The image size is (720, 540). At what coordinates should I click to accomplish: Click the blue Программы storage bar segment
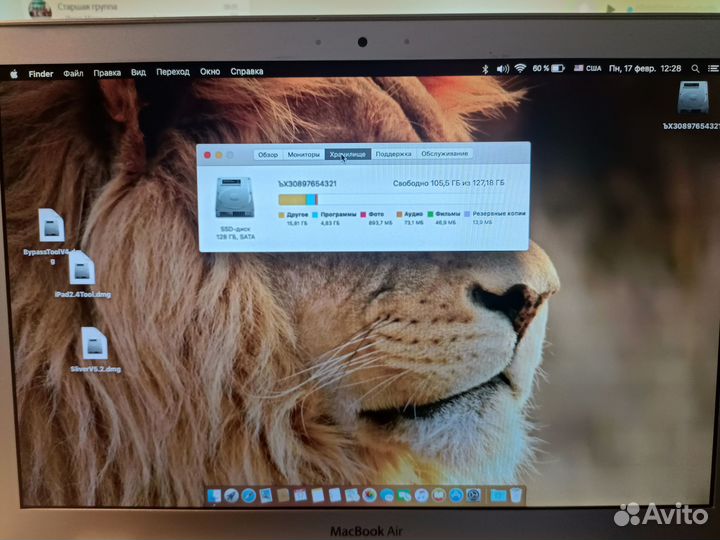click(311, 199)
